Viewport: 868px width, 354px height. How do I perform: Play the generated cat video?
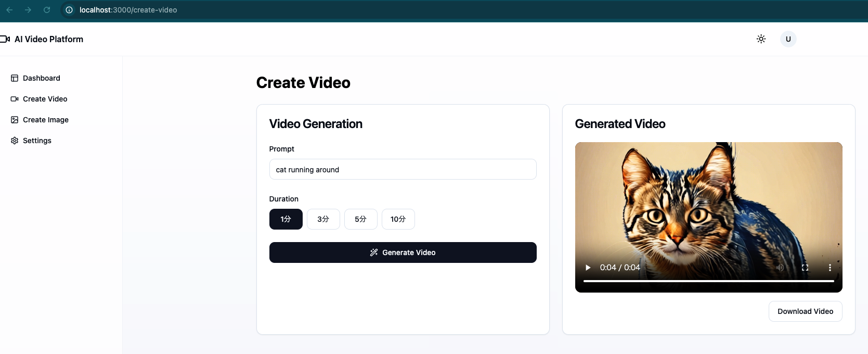click(588, 268)
